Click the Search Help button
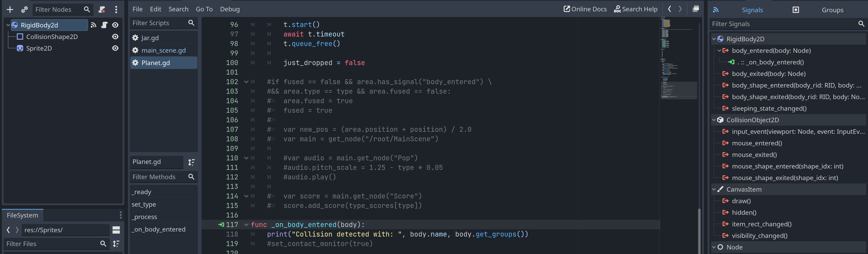 tap(635, 9)
